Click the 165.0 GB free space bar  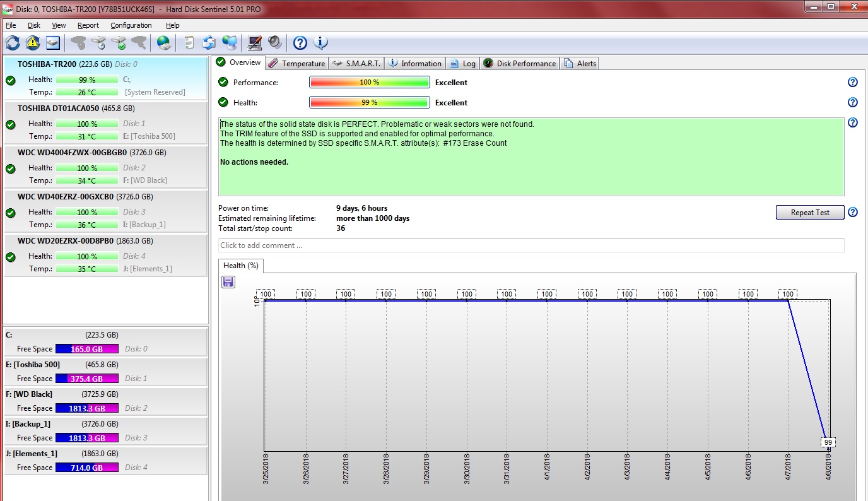pos(87,349)
